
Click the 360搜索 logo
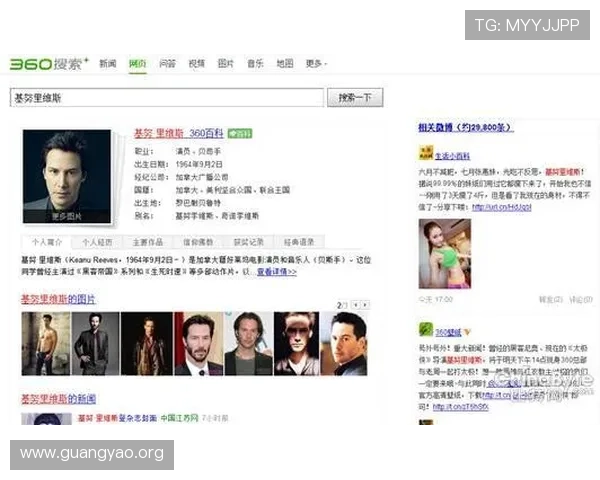[49, 64]
